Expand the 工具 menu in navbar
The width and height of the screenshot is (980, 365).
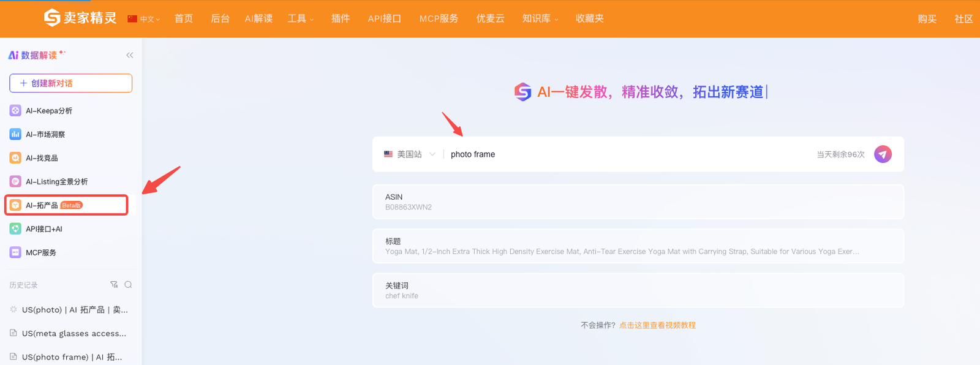301,19
